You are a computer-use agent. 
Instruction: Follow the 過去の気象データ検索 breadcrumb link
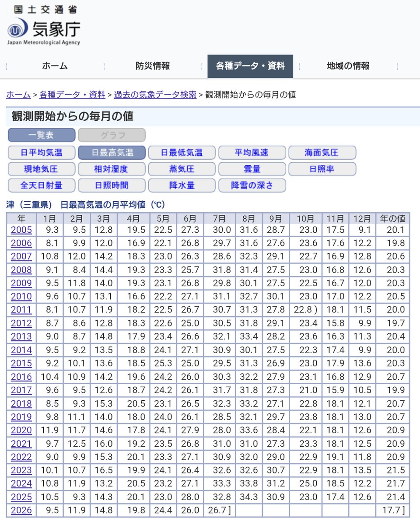tap(155, 94)
